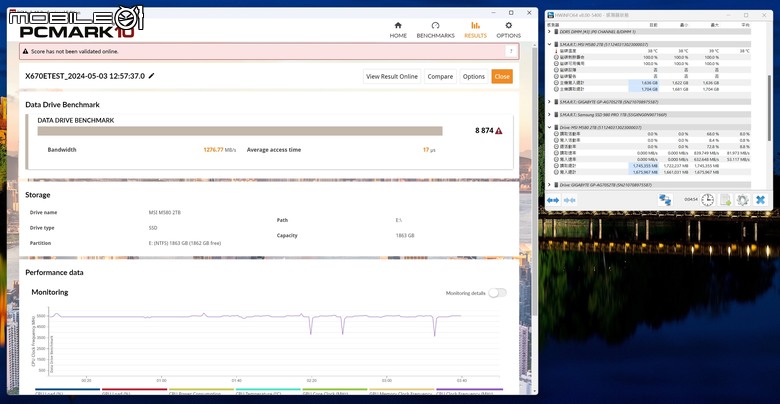
Task: Click HWiNFO collapse columns arrow icon
Action: (x=570, y=200)
